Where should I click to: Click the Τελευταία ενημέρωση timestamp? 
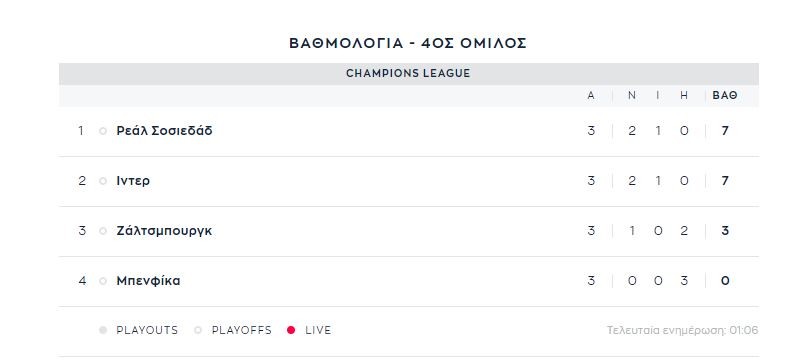tap(682, 331)
